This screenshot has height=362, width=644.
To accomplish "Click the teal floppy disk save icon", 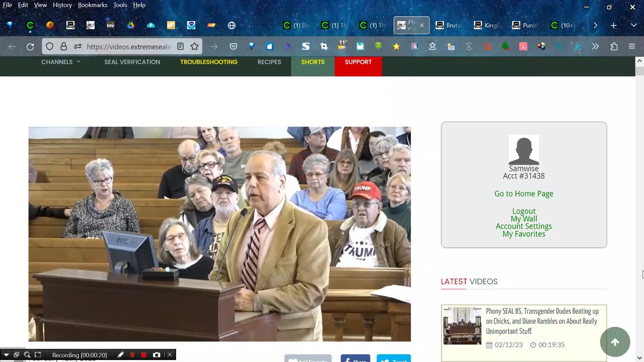I will tap(360, 46).
